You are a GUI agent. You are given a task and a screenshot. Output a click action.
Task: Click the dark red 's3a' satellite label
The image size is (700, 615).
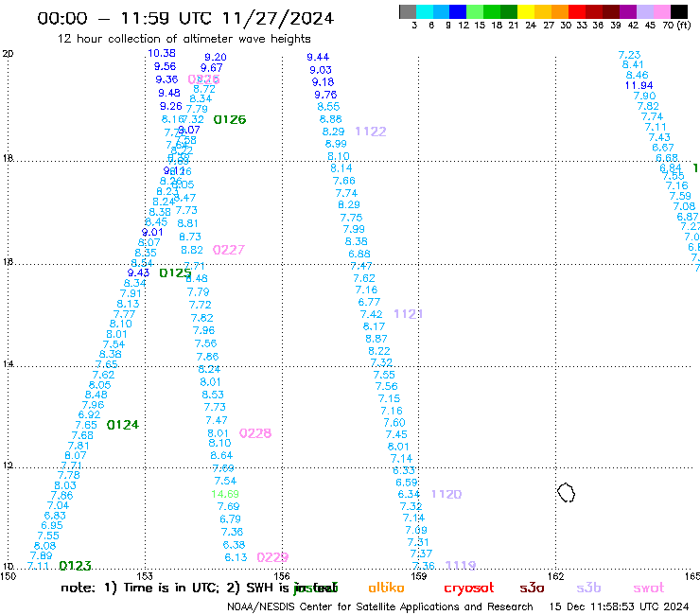[532, 589]
